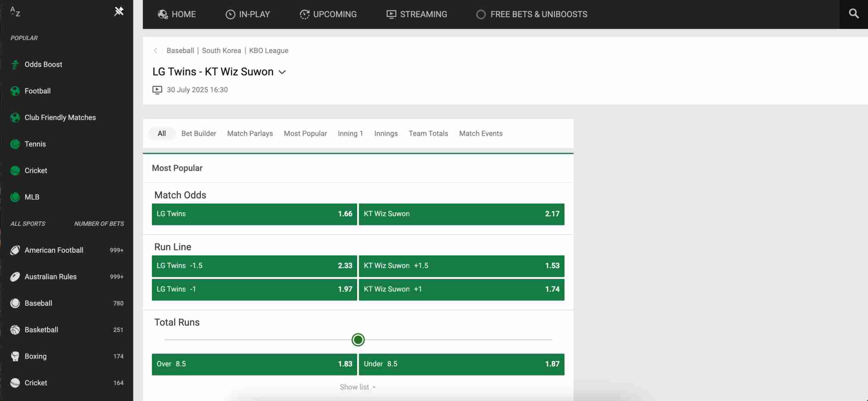Pick KT Wiz Suwon +1 at 1.74

(461, 290)
